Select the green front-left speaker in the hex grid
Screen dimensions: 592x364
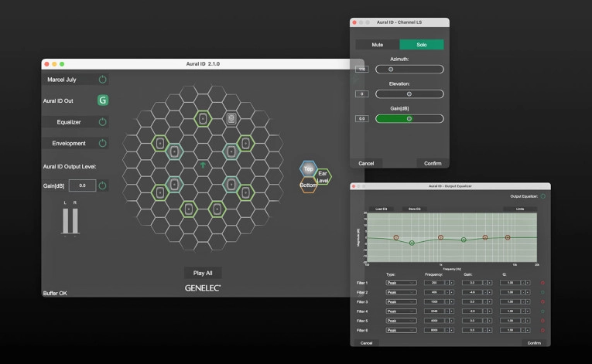160,143
